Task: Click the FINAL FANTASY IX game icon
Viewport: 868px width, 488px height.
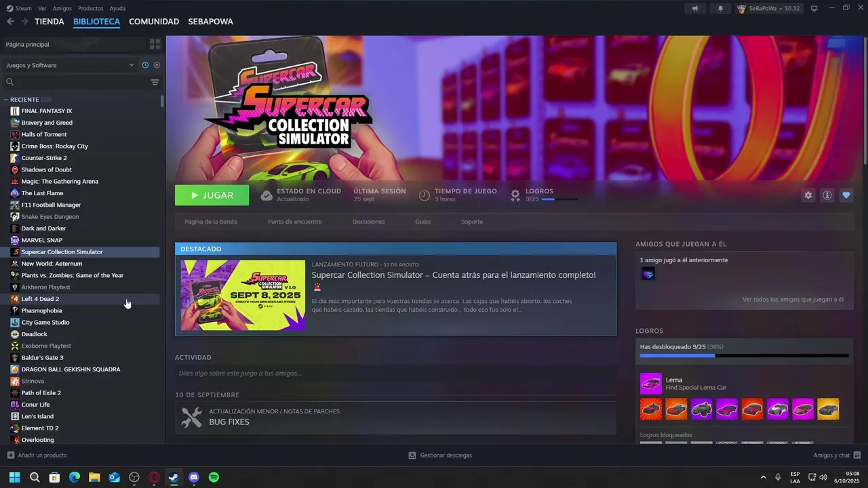Action: point(15,111)
